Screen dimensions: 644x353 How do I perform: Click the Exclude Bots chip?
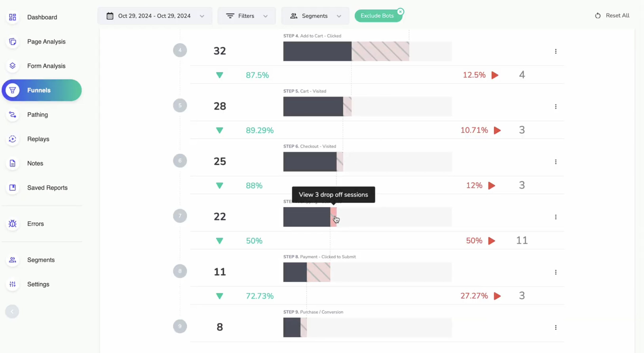tap(377, 16)
